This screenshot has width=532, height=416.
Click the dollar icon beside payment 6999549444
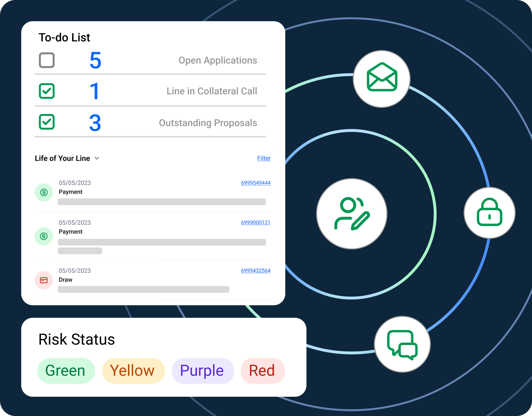tap(44, 192)
